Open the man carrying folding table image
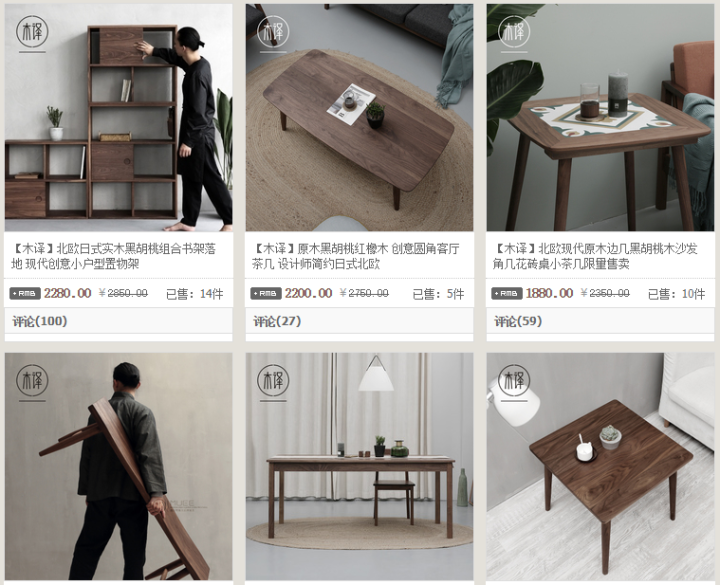 click(x=118, y=467)
